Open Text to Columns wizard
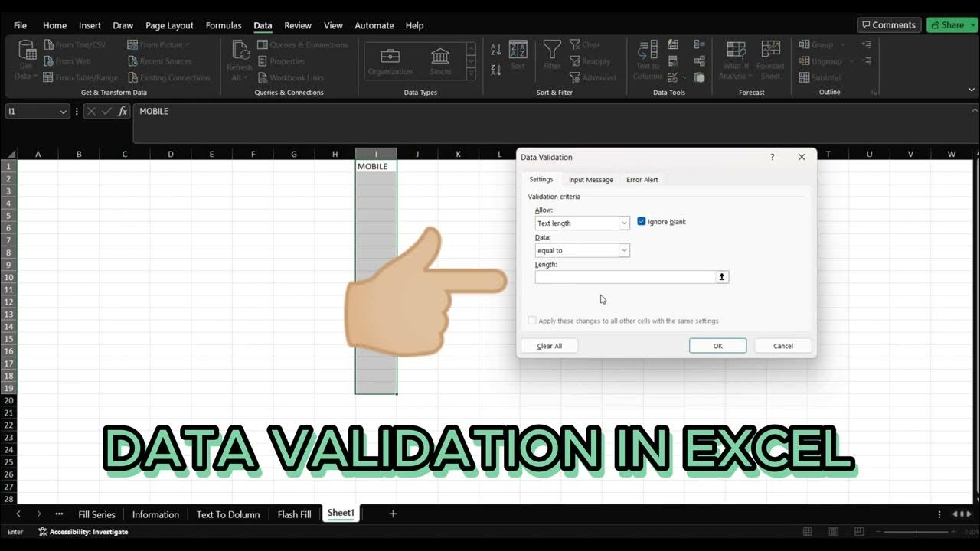This screenshot has width=980, height=551. coord(648,60)
